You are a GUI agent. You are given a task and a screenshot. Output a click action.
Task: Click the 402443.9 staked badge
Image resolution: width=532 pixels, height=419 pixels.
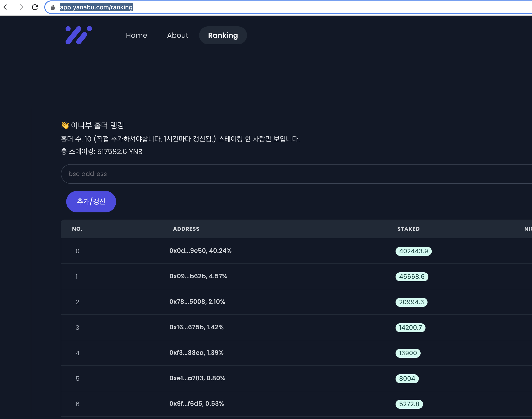click(x=413, y=251)
